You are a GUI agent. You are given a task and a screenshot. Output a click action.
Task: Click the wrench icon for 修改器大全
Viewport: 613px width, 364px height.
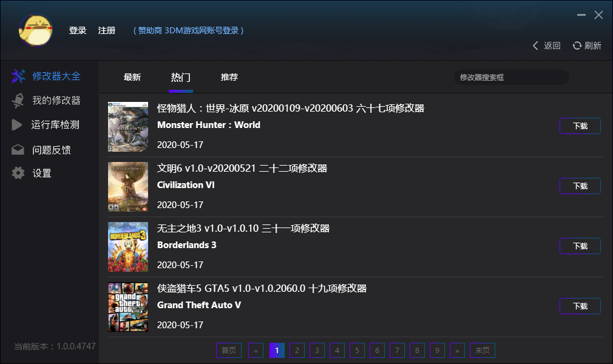point(18,76)
